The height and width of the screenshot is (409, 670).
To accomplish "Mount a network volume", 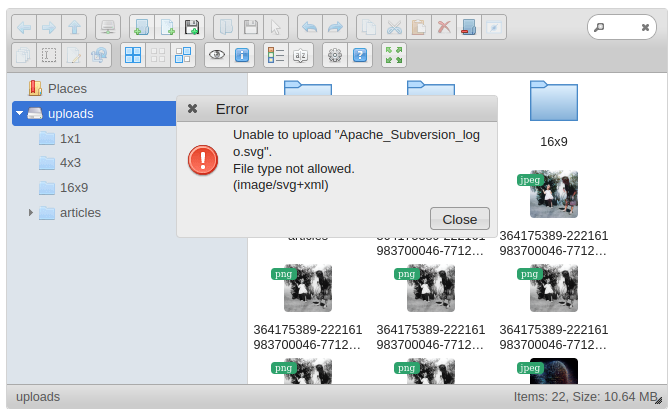I will (108, 27).
